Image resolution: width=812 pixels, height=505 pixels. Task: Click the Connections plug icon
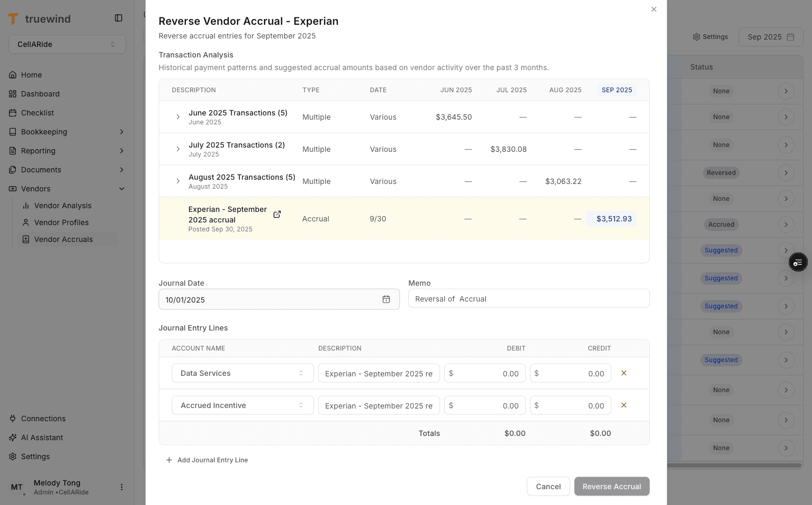click(13, 419)
